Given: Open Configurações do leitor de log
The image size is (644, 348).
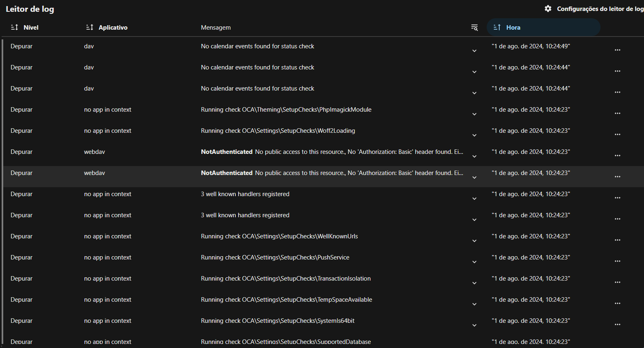Looking at the screenshot, I should (x=600, y=9).
